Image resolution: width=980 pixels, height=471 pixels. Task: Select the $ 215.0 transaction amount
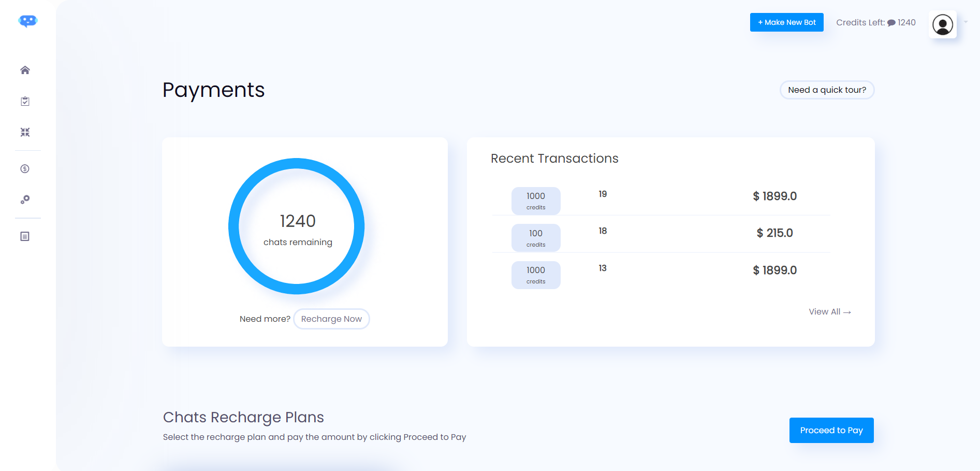(774, 233)
